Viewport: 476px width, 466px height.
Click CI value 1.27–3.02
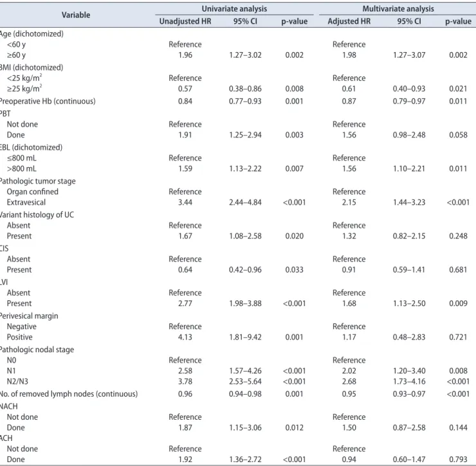tap(245, 55)
